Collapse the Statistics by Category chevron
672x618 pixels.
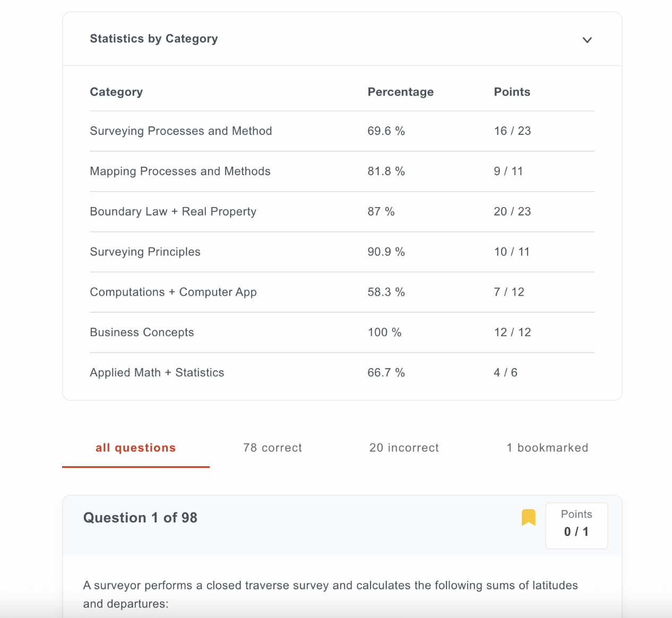pos(587,40)
